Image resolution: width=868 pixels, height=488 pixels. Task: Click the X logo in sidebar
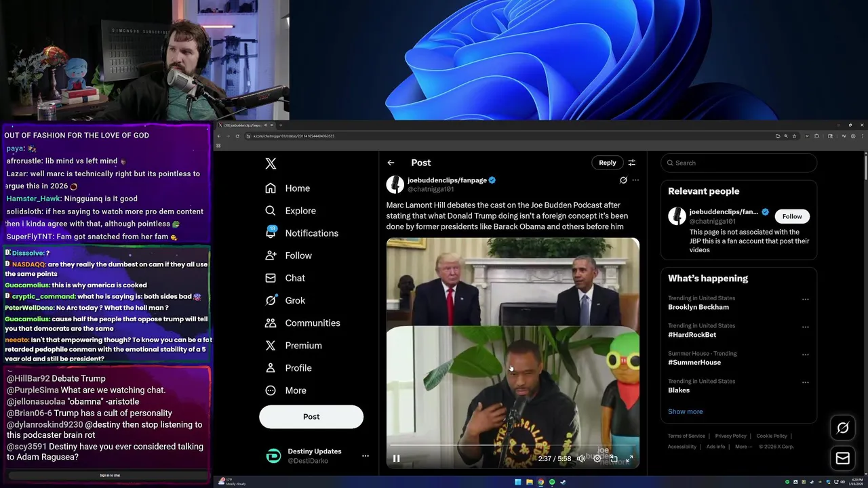point(271,163)
